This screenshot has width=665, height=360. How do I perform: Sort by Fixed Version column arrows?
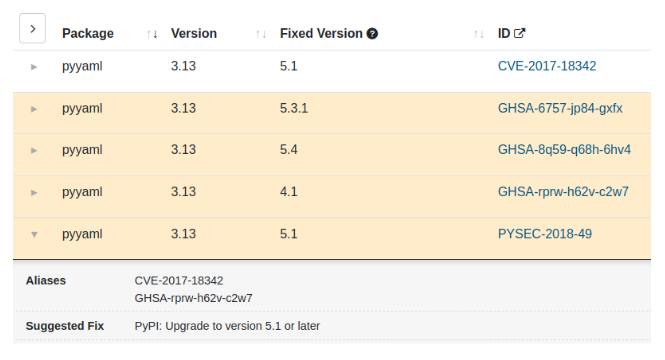coord(478,34)
